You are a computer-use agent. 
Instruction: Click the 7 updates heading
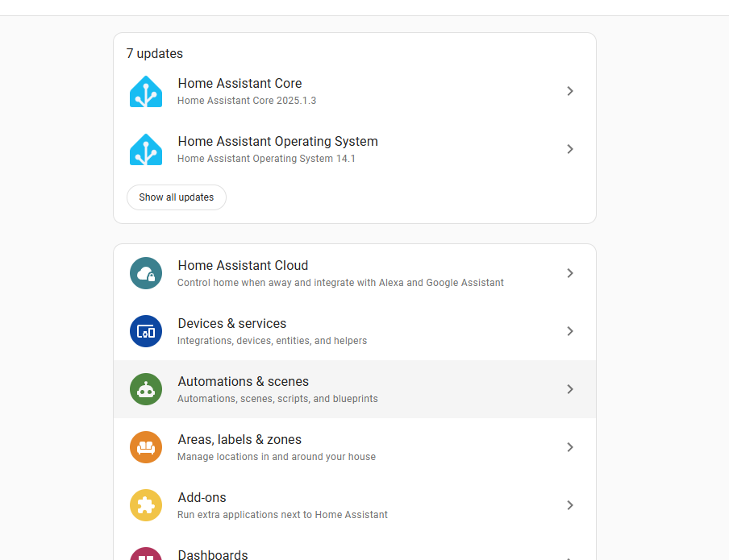click(155, 53)
